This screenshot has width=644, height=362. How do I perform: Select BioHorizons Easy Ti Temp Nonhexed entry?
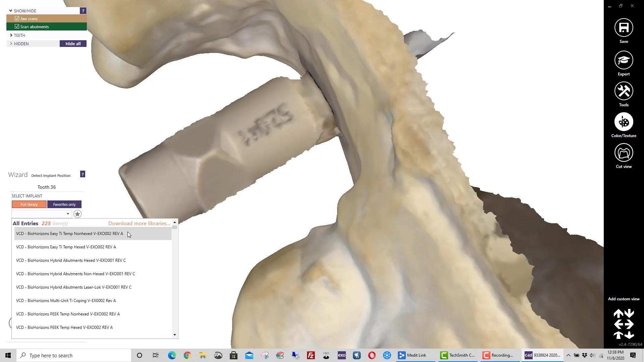[x=93, y=234]
